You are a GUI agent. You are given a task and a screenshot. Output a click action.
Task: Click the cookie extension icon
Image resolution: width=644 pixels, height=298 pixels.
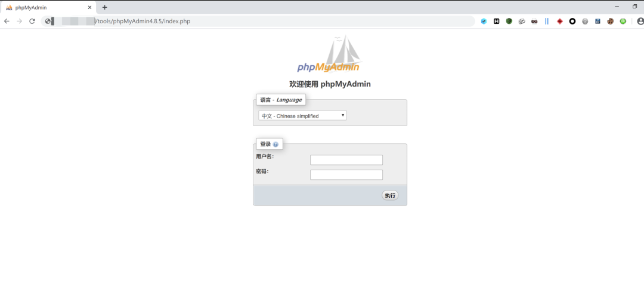(610, 21)
